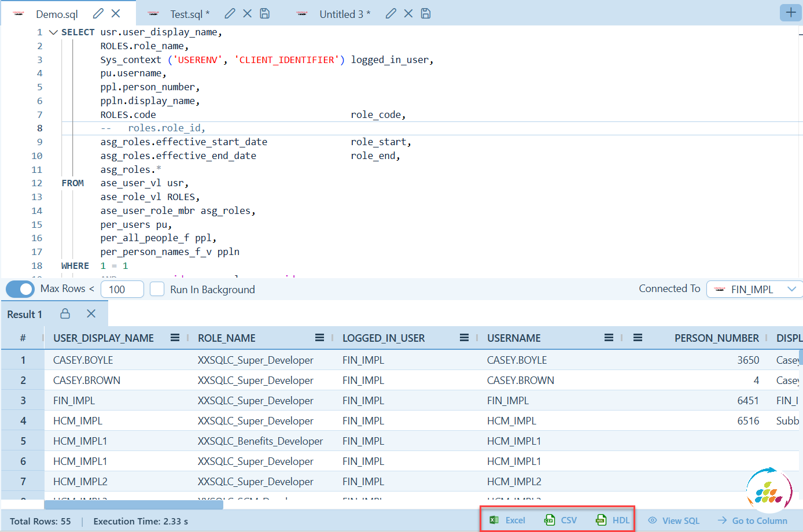This screenshot has height=532, width=803.
Task: Enable Run In Background checkbox
Action: coord(157,289)
